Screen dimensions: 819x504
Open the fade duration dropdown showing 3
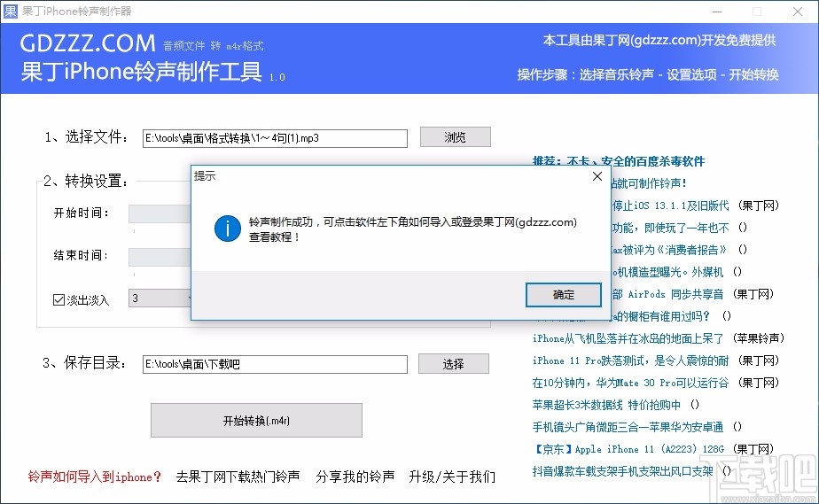click(160, 299)
